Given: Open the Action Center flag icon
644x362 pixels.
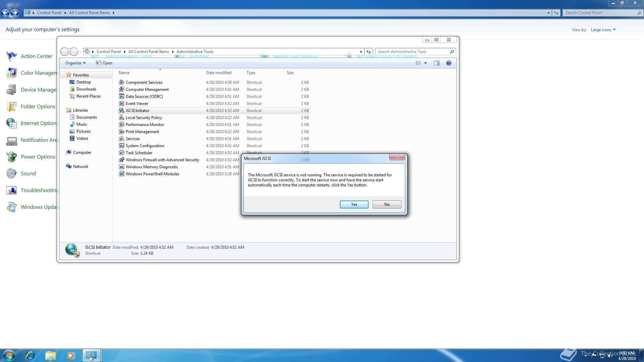Looking at the screenshot, I should click(x=11, y=56).
